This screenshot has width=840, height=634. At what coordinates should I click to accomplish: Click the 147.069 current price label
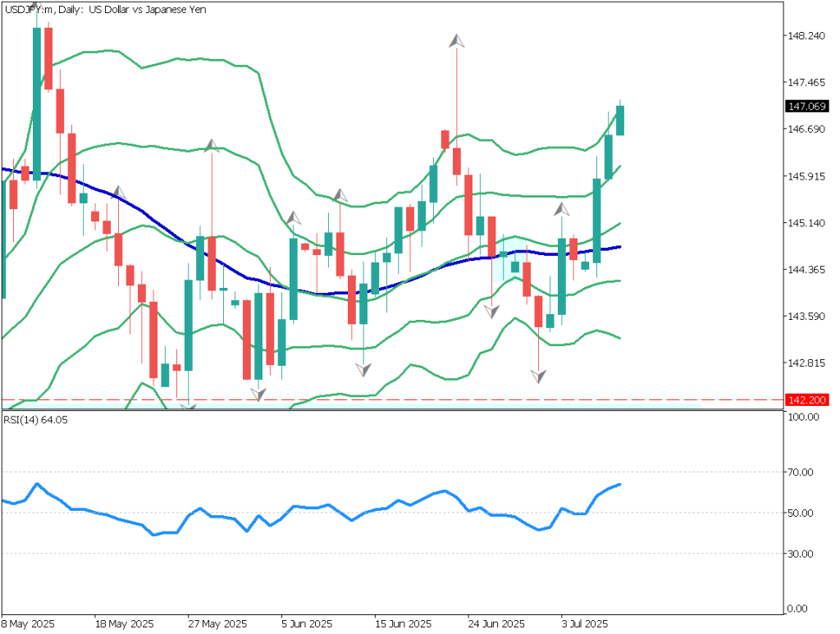tap(806, 107)
